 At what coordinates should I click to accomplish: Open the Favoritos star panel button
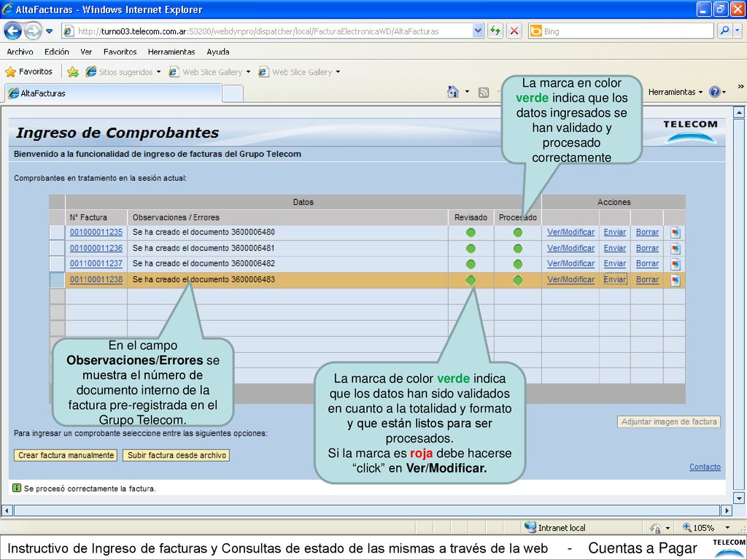point(28,72)
